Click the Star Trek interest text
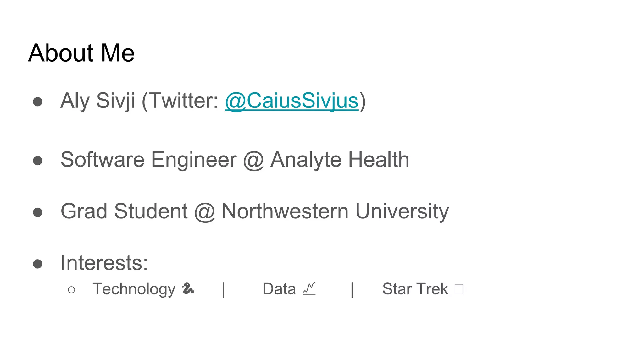The image size is (644, 362). click(x=415, y=289)
